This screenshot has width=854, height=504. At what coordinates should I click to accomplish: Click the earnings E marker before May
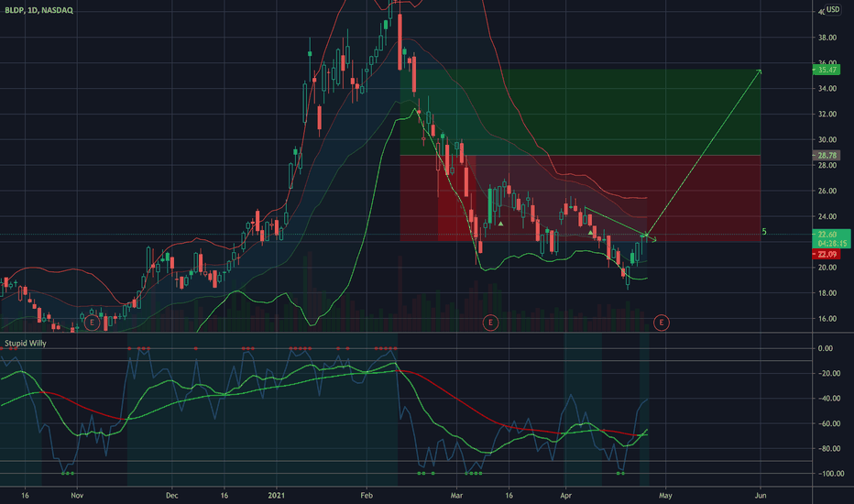pos(662,323)
